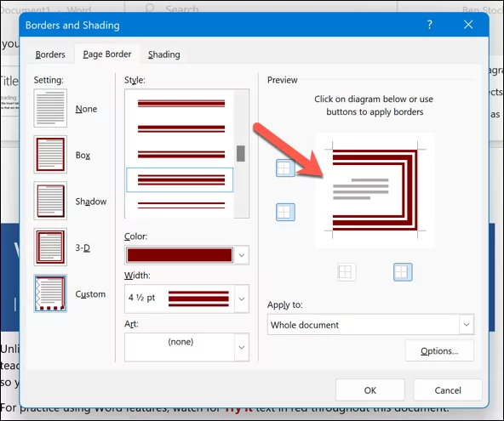Toggle the right border button in Preview
Image resolution: width=504 pixels, height=421 pixels.
pos(403,272)
